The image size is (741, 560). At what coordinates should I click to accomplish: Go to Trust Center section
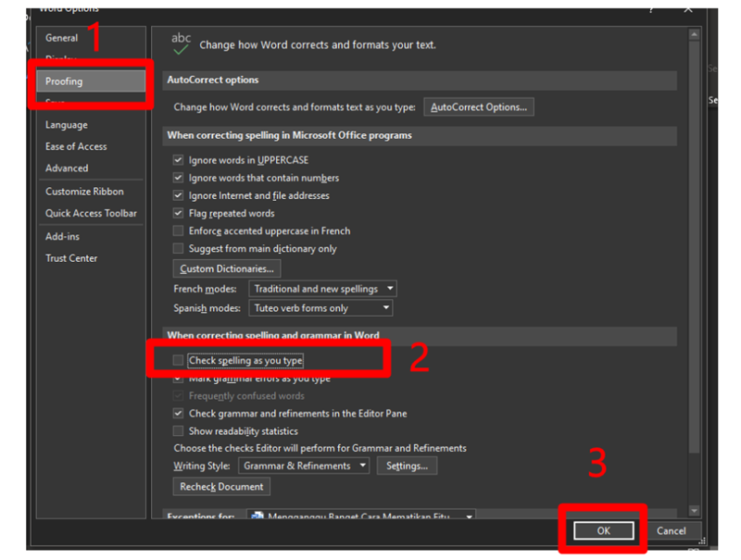point(71,258)
